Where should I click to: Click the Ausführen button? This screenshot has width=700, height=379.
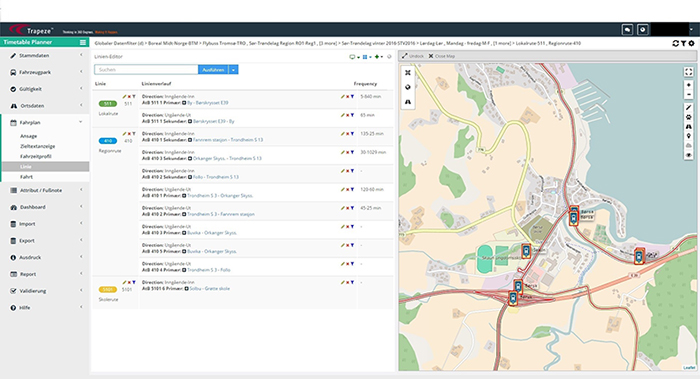point(213,70)
